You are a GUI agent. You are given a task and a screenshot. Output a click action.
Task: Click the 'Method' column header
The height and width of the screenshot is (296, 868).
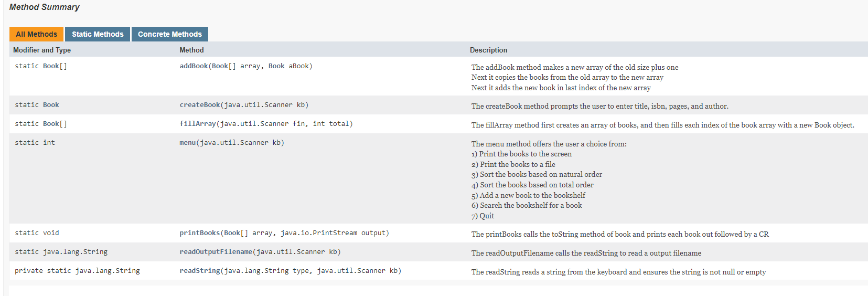point(191,50)
